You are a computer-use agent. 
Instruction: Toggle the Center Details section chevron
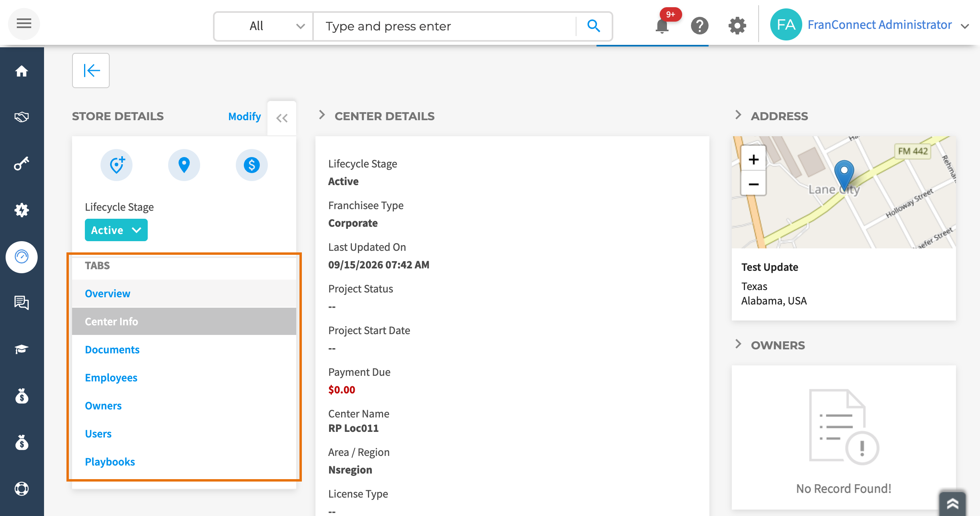(322, 115)
